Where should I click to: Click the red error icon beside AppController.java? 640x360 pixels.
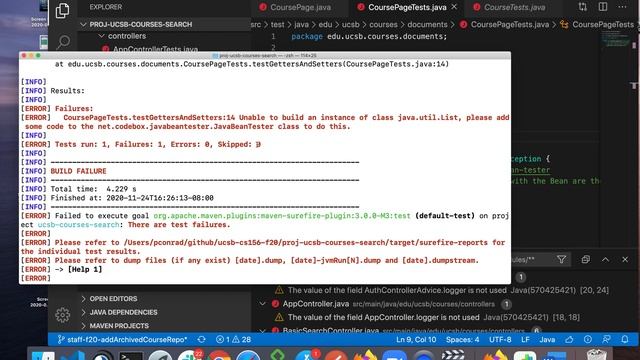click(x=276, y=304)
